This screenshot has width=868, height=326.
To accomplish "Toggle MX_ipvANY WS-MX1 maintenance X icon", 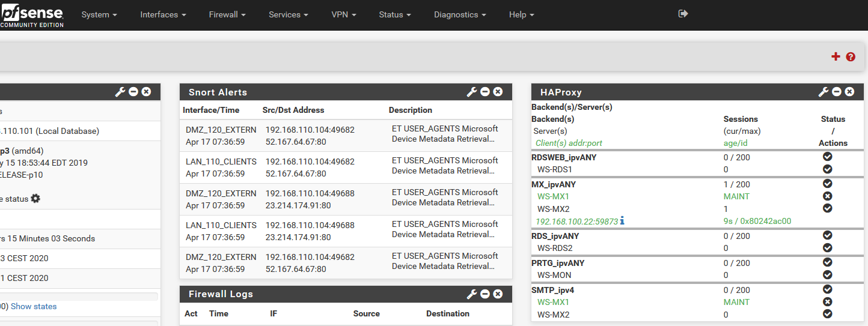I will click(x=827, y=196).
